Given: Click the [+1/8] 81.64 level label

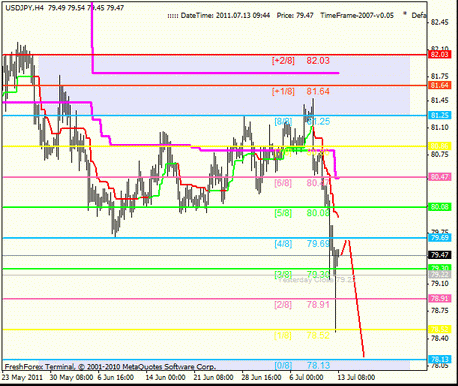Looking at the screenshot, I should pyautogui.click(x=301, y=91).
